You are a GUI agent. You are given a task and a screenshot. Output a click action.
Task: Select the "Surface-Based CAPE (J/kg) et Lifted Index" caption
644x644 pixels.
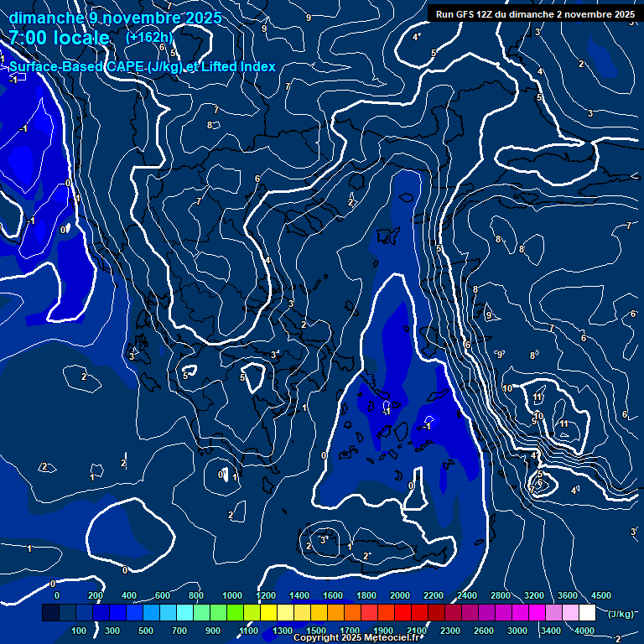click(x=142, y=66)
